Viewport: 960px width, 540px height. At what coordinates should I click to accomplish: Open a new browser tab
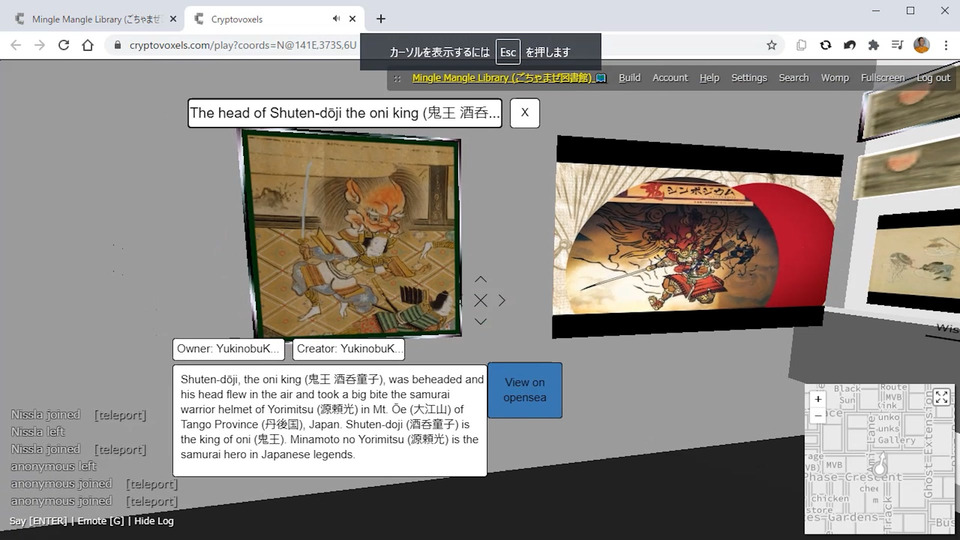point(381,19)
